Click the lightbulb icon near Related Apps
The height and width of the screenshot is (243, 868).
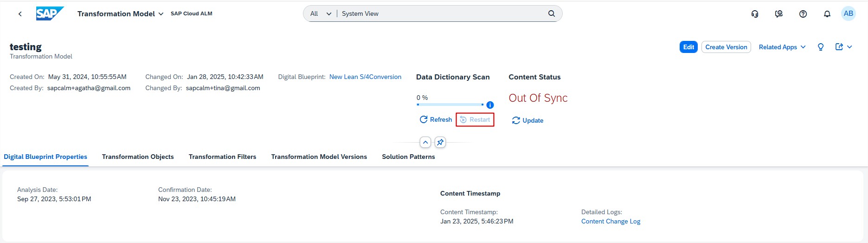[x=821, y=47]
